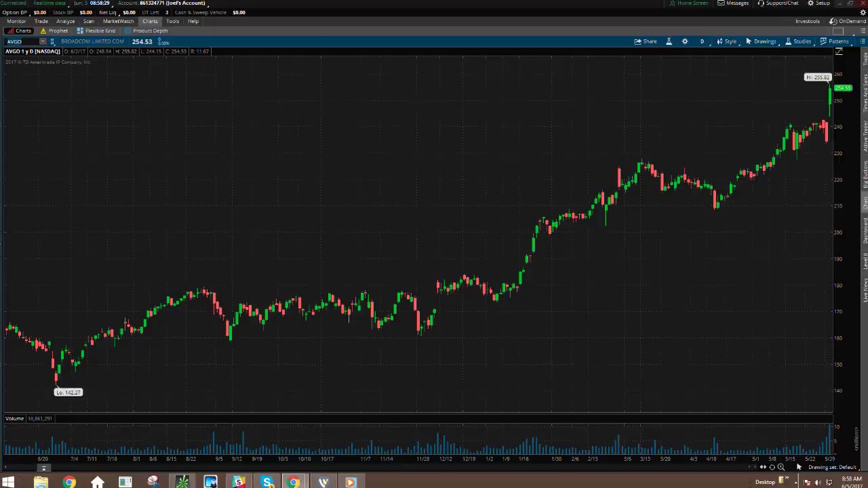Screen dimensions: 868x488
Task: Click the Lo: 142.27 price bubble
Action: pos(68,392)
